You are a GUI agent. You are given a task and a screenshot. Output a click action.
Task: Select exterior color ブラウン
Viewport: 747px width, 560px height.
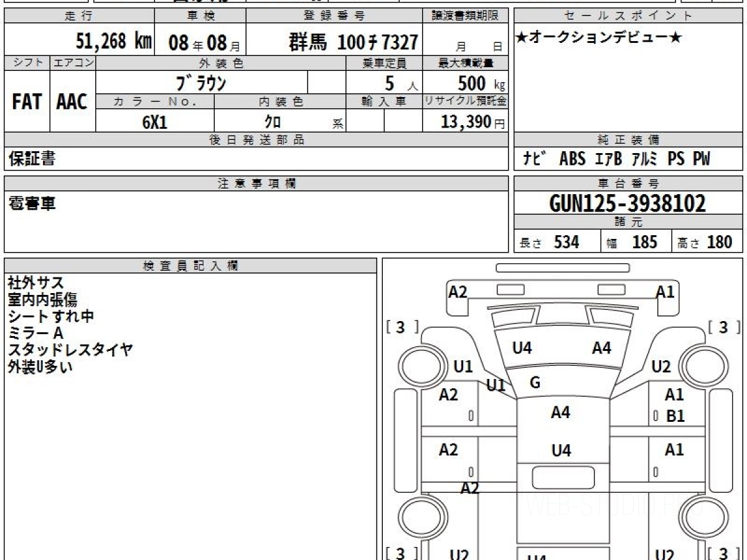[x=200, y=82]
